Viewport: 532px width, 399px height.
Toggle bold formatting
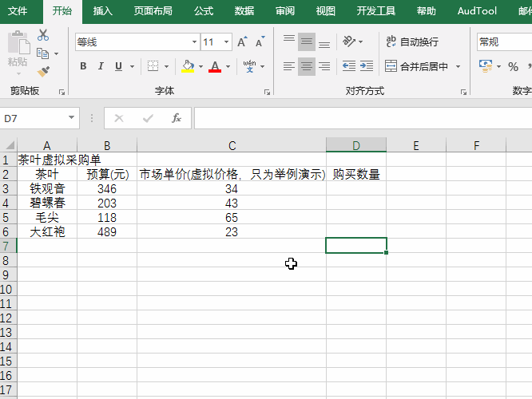(83, 66)
